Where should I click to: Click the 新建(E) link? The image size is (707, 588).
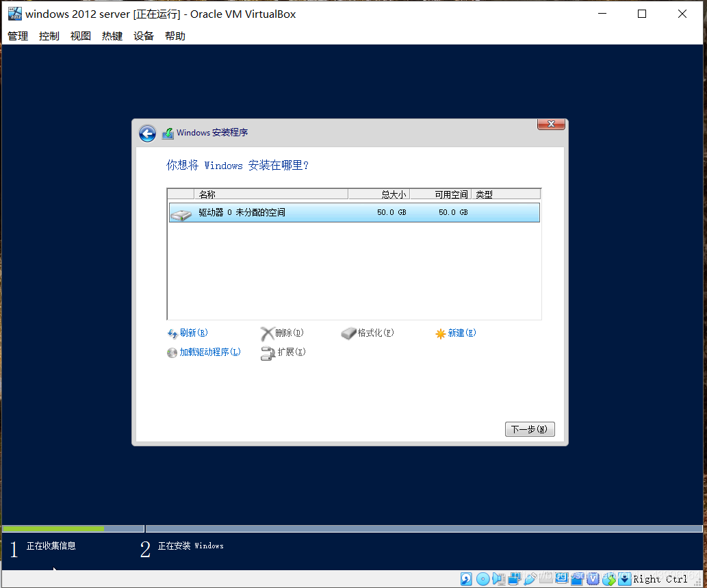click(462, 333)
